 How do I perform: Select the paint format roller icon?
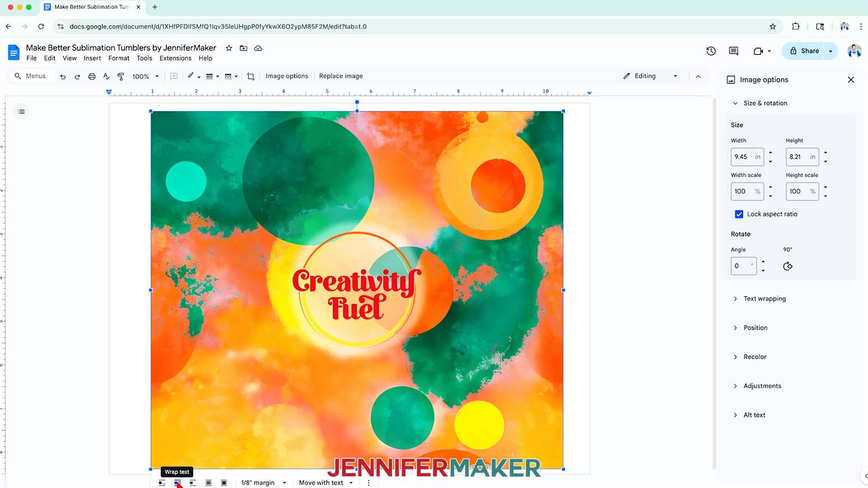[x=120, y=76]
